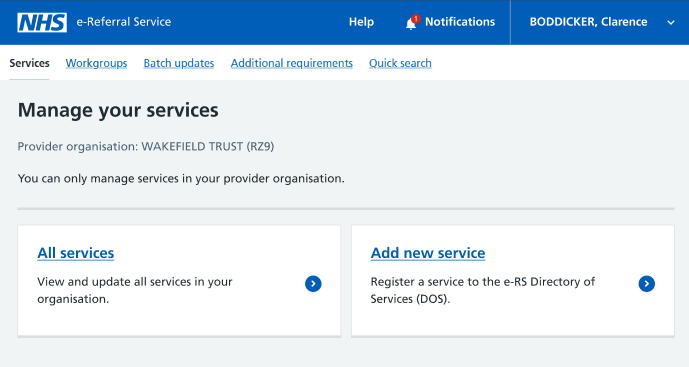The height and width of the screenshot is (367, 689).
Task: Click the arrow icon in Add new service card
Action: 647,284
